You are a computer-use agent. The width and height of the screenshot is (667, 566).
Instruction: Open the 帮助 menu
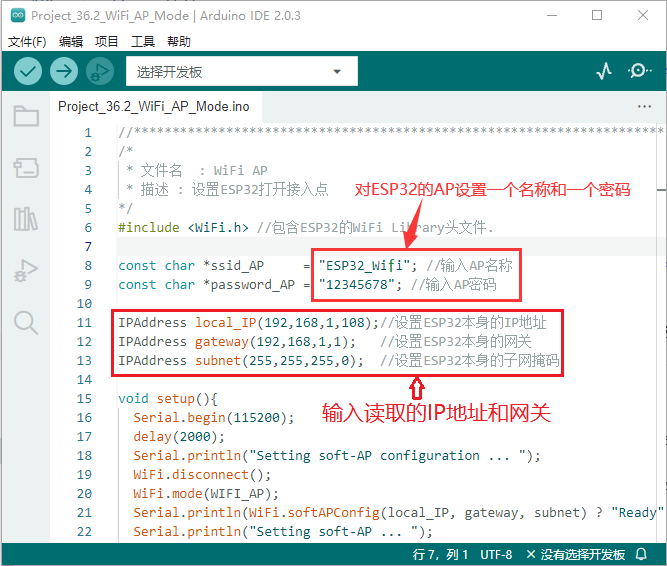(179, 41)
